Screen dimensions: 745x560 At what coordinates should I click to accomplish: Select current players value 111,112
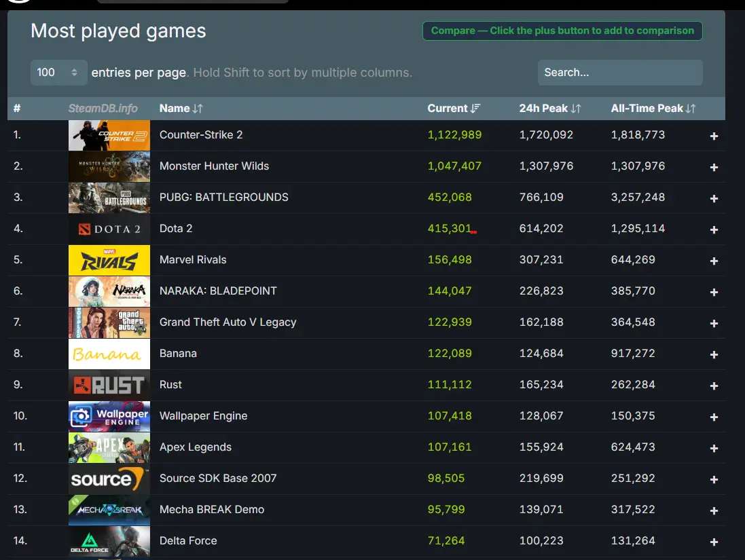point(450,385)
